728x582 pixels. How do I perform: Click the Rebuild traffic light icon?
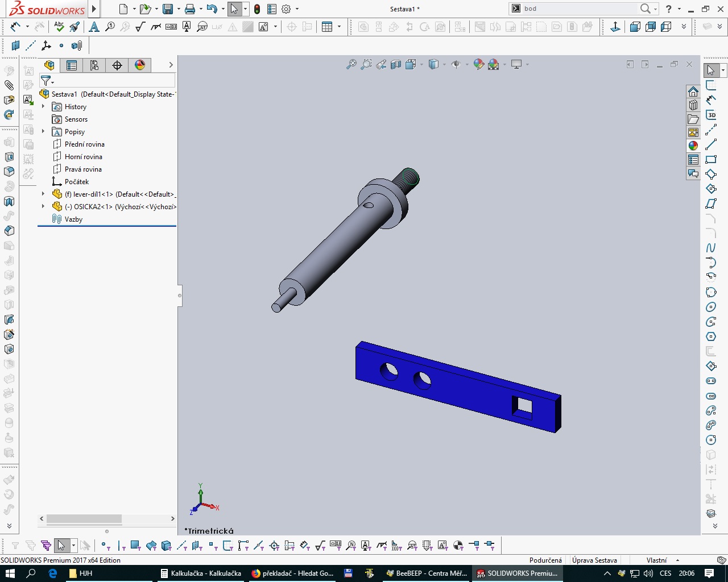pyautogui.click(x=257, y=9)
